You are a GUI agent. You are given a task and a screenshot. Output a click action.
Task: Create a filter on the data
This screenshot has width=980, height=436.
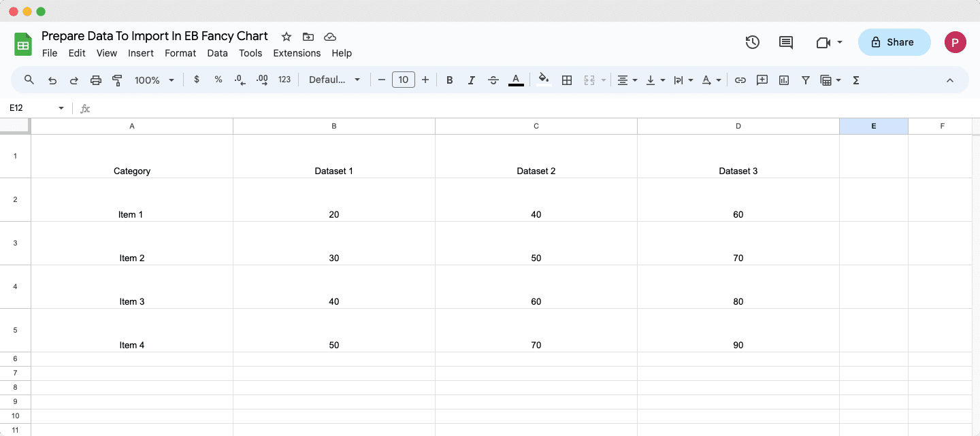pos(805,80)
